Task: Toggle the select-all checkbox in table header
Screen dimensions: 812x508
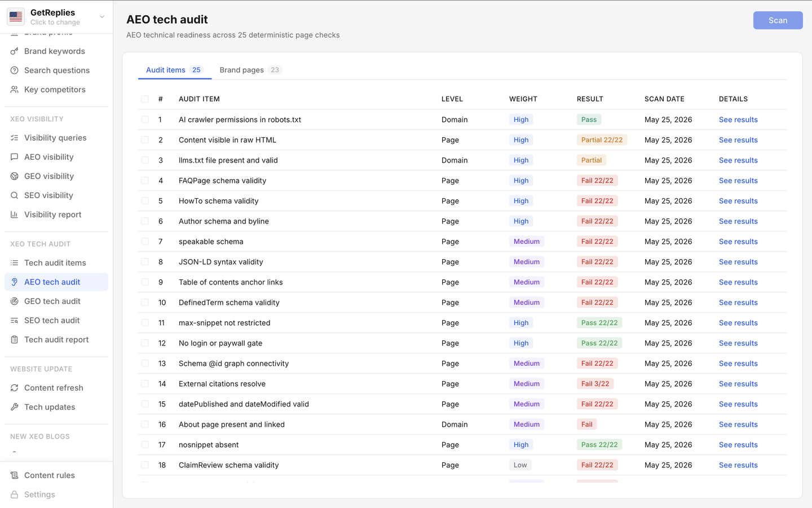Action: pyautogui.click(x=145, y=99)
